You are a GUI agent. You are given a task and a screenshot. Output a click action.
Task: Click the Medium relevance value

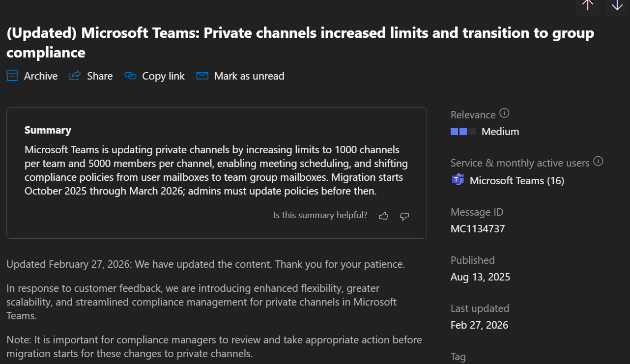tap(500, 132)
